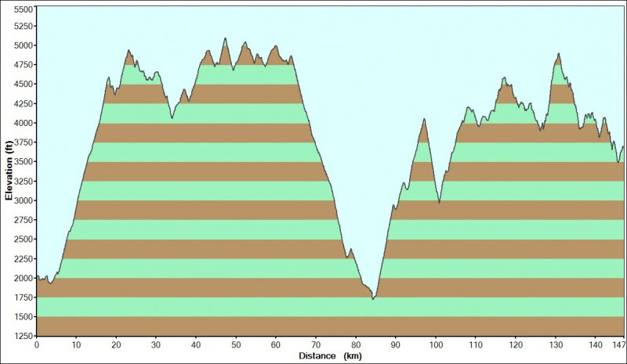
Task: Click the highest peak near 47 km
Action: click(x=225, y=38)
